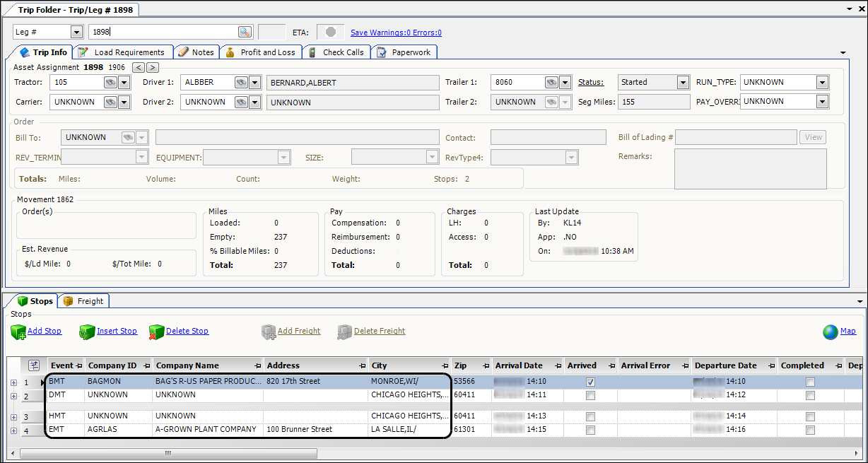Check the Completed box for stop 1
Screen dimensions: 868x463
[810, 382]
